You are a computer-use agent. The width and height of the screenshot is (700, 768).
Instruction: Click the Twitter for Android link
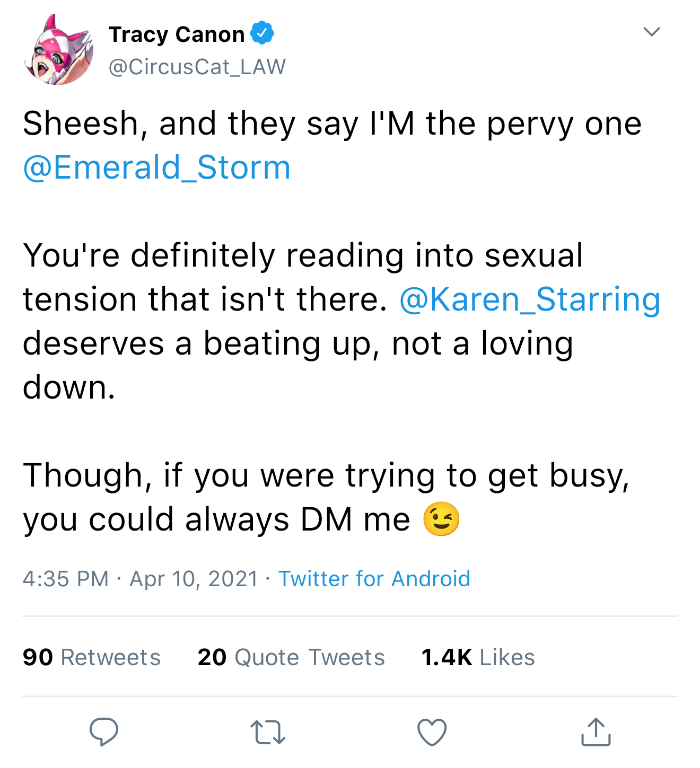point(374,579)
